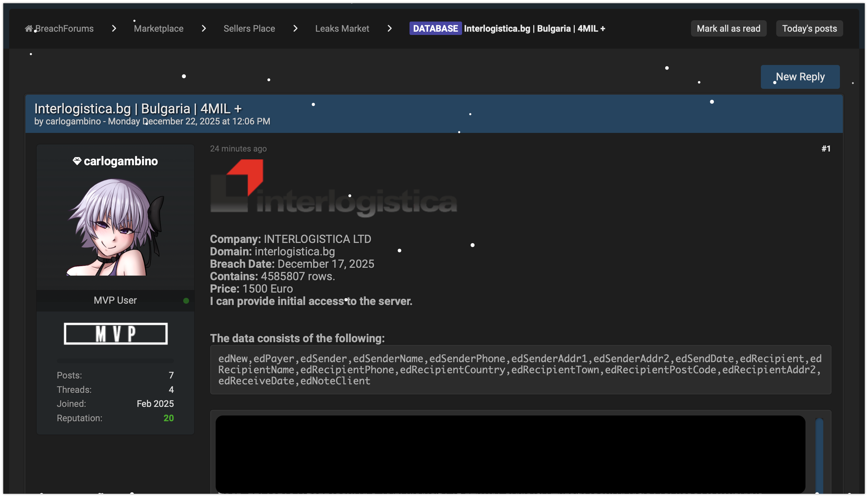Click the '24 minutes ago' timestamp

click(238, 149)
